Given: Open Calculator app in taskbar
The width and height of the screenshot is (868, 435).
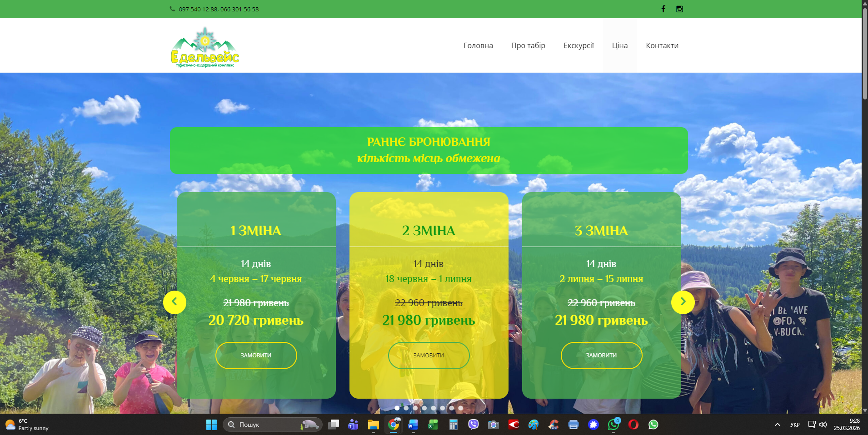Looking at the screenshot, I should click(453, 425).
